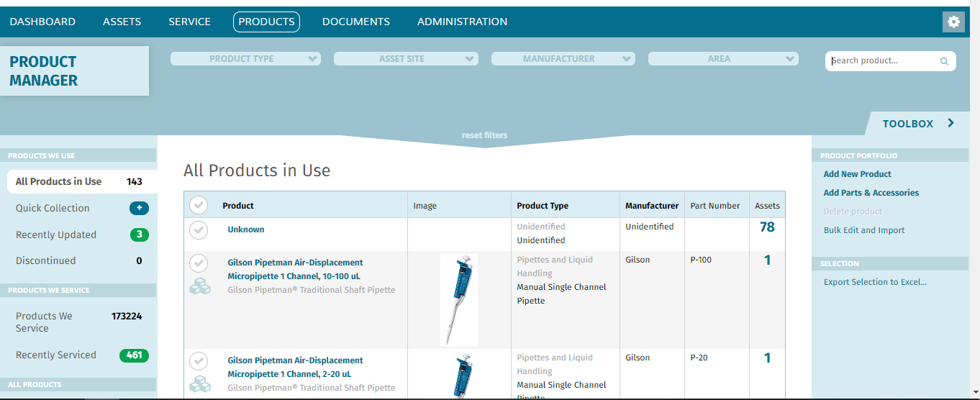
Task: Select Recently Updated in the sidebar
Action: (x=56, y=235)
